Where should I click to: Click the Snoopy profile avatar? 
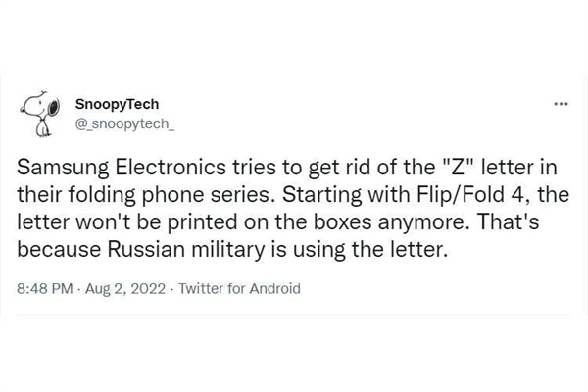tap(39, 115)
